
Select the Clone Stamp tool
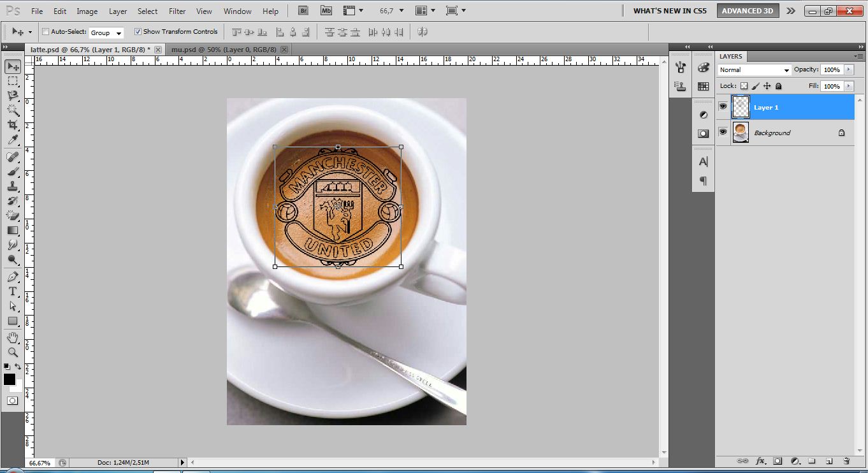tap(13, 186)
